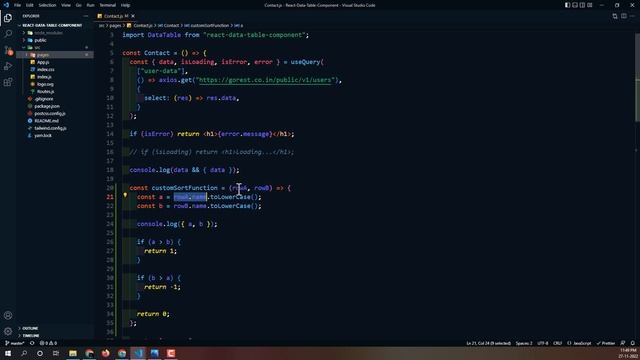Open Source Control view with badge
The image size is (640, 360).
8,50
